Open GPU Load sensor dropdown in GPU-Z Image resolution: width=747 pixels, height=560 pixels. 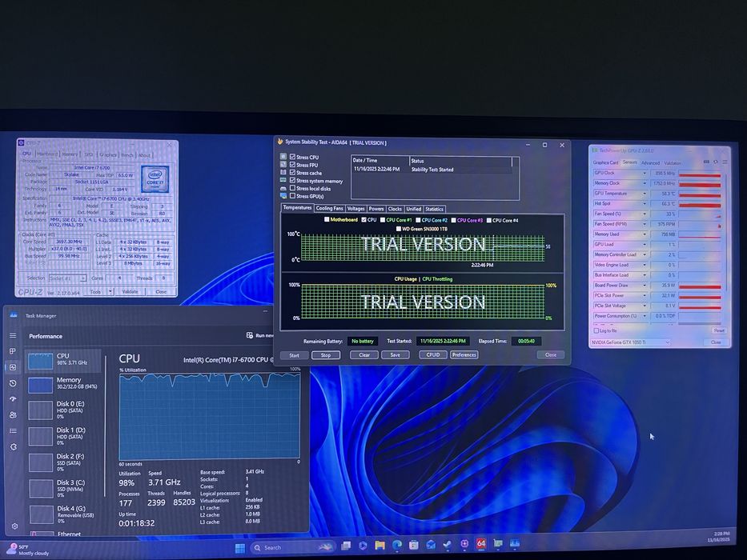[x=645, y=244]
